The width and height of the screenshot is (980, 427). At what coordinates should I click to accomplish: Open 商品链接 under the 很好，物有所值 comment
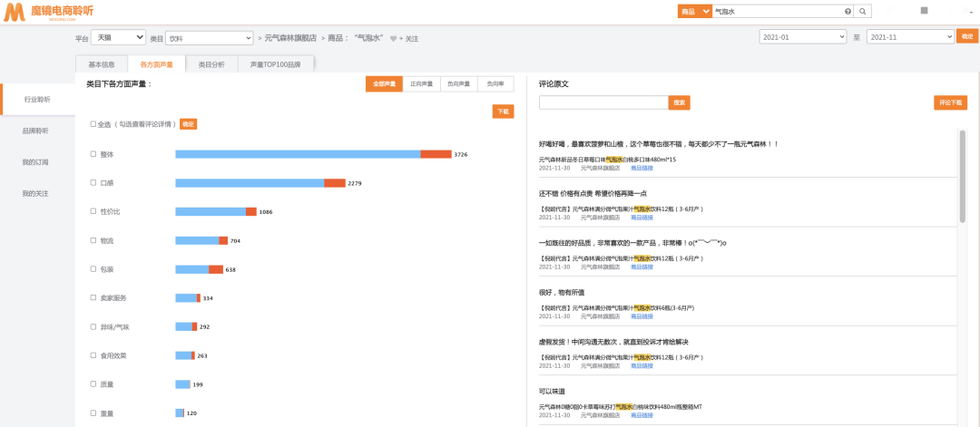pos(642,315)
